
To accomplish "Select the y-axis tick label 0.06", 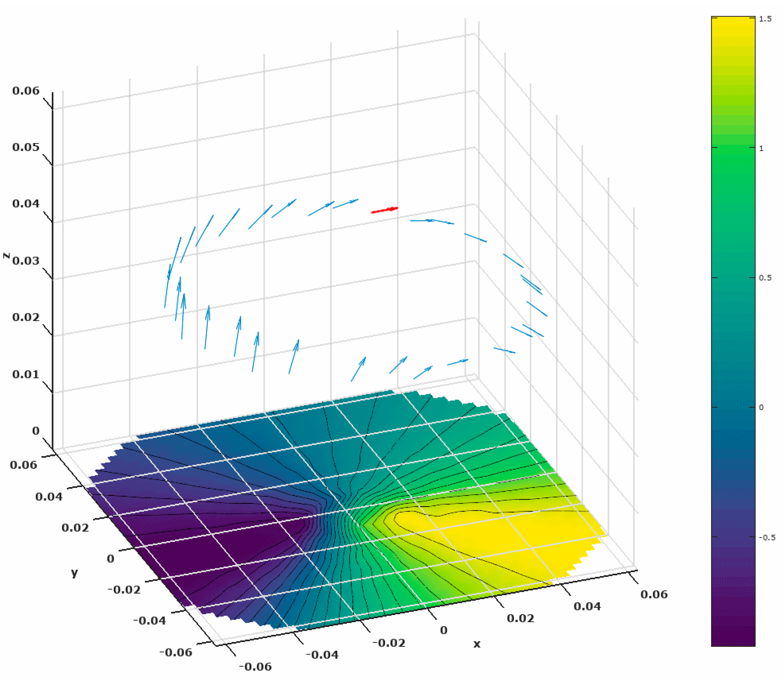I will point(24,465).
